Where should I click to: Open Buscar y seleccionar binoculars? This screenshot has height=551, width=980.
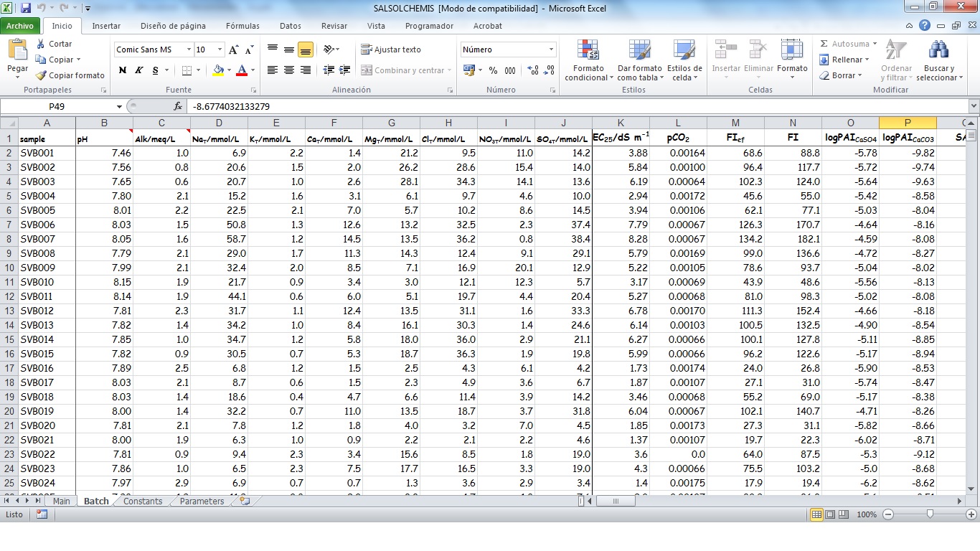938,60
